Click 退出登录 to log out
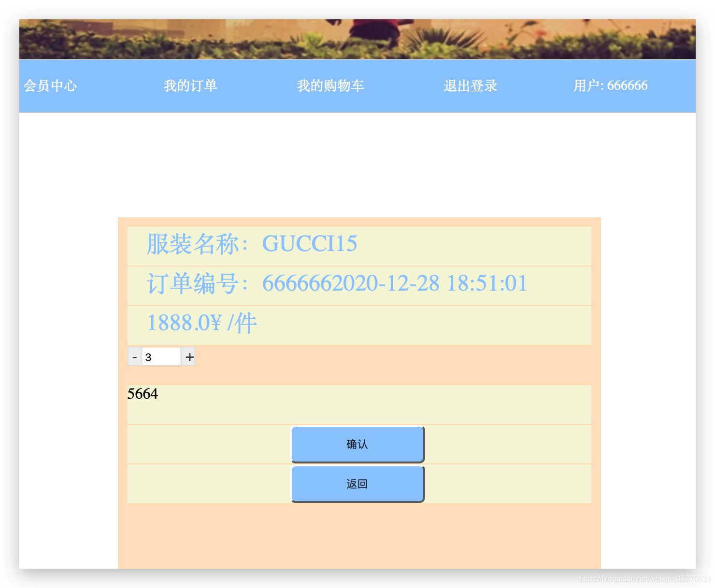 pos(471,86)
